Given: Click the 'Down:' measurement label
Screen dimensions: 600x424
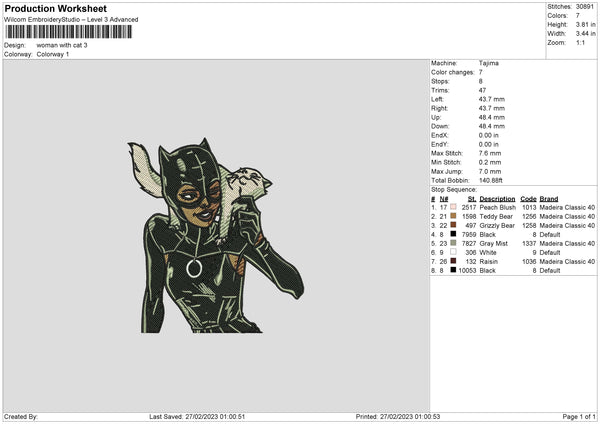Looking at the screenshot, I should [x=440, y=126].
